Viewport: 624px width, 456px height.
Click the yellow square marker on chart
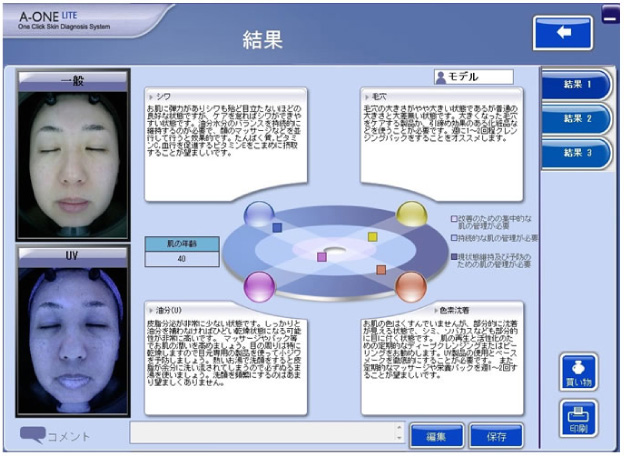coord(372,237)
